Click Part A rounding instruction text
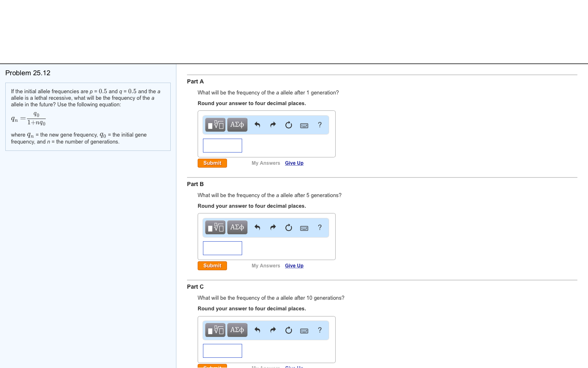Screen dimensions: 588x368 [252, 103]
